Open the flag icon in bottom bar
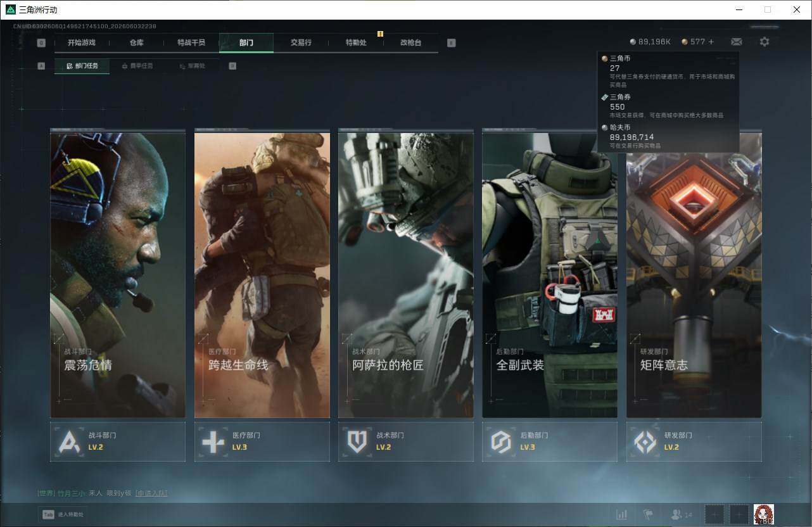812x527 pixels. 648,515
